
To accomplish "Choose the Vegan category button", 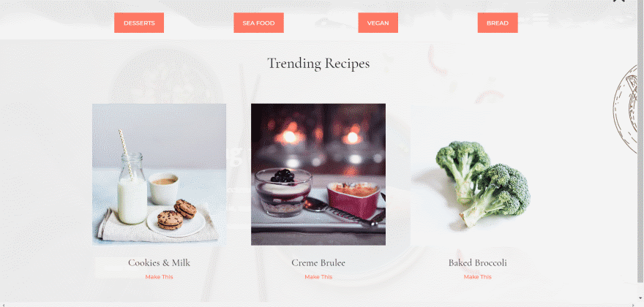I will [378, 23].
